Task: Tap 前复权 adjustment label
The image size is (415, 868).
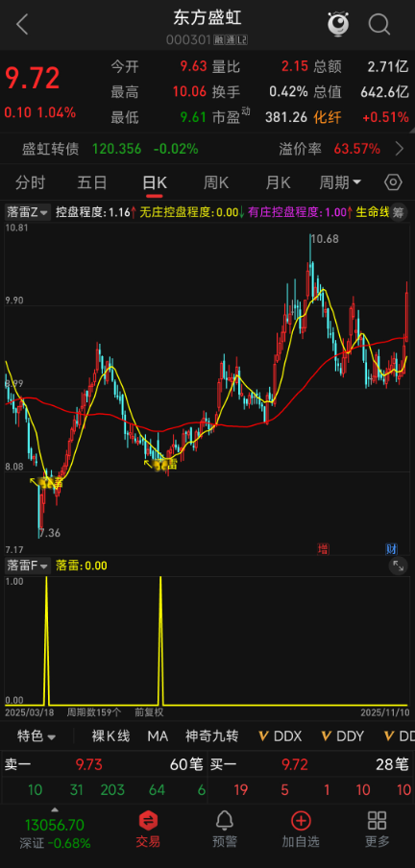Action: (x=149, y=711)
